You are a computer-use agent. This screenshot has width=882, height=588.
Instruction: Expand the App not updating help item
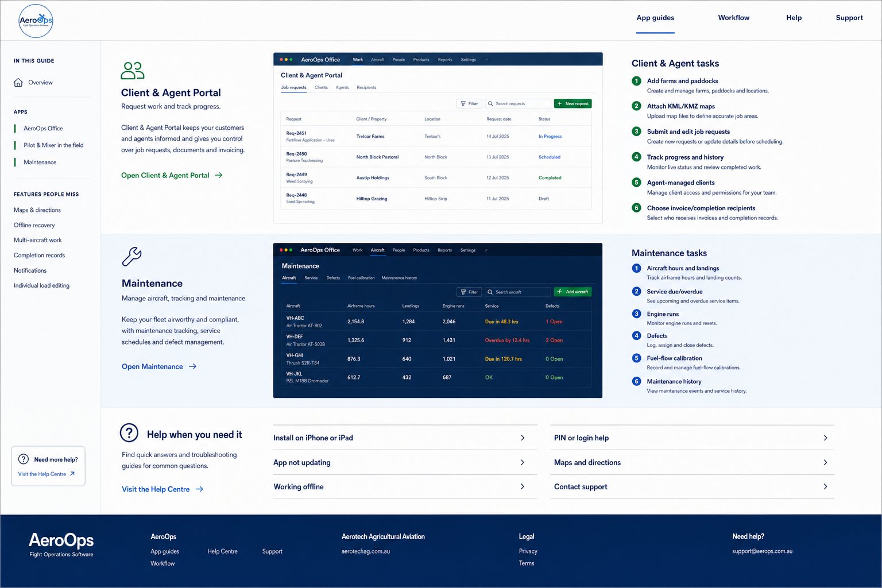point(405,462)
